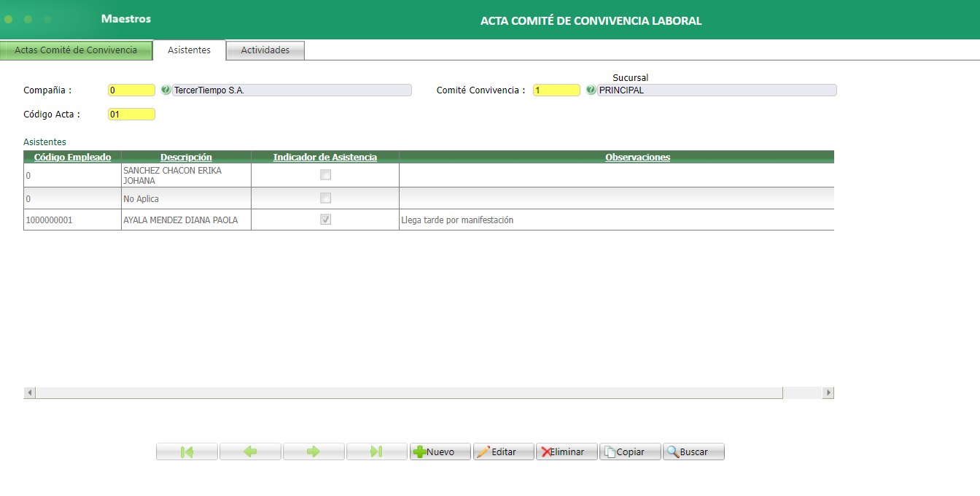
Task: Toggle attendance checkbox for AYALA MENDEZ DIANA PAOLA
Action: [325, 220]
